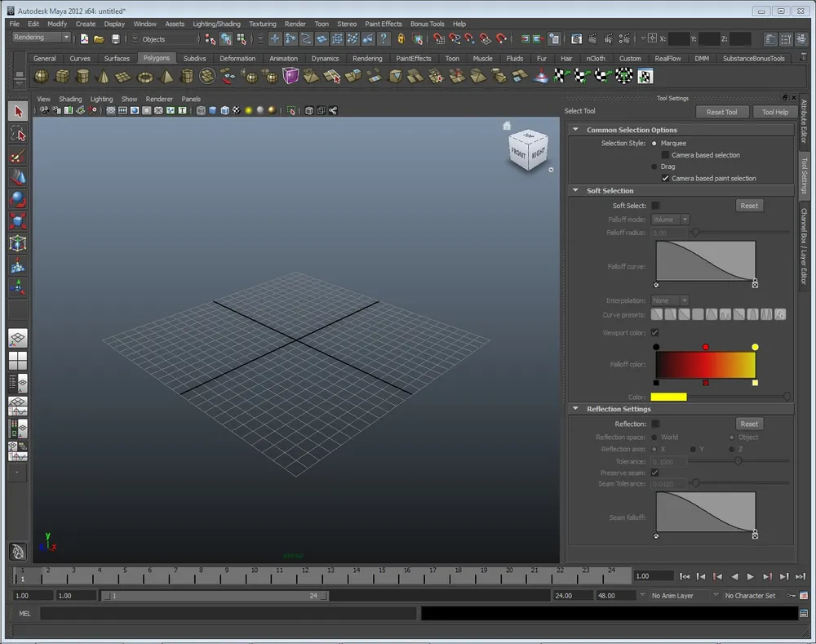Switch to the Animation shelf tab
Screen dimensions: 816x644
283,59
